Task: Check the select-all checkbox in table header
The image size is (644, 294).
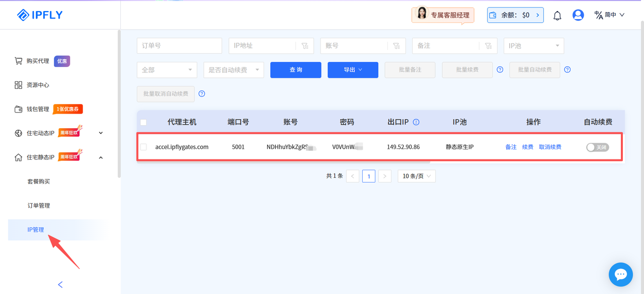Action: tap(143, 122)
